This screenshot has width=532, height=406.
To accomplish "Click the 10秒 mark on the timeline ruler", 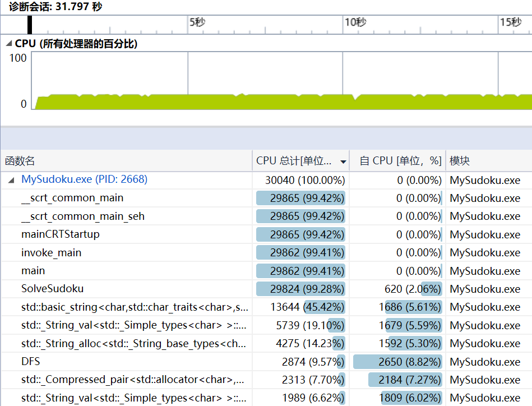I will coord(355,22).
